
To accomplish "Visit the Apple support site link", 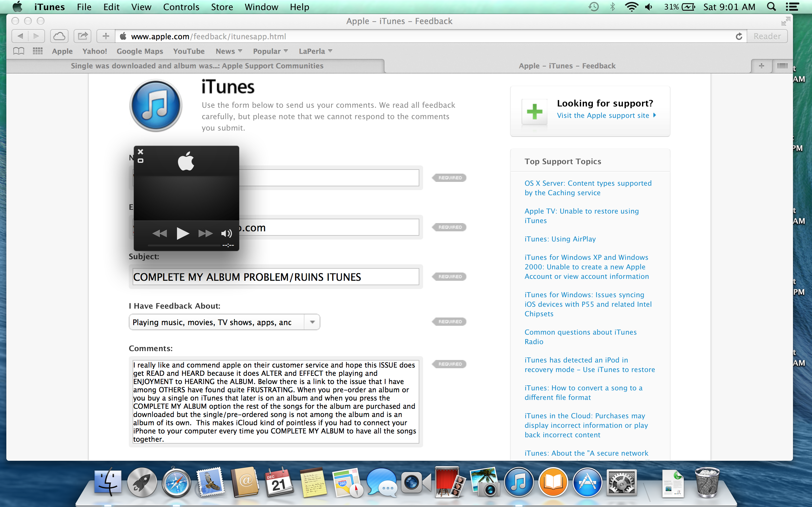I will pos(603,115).
